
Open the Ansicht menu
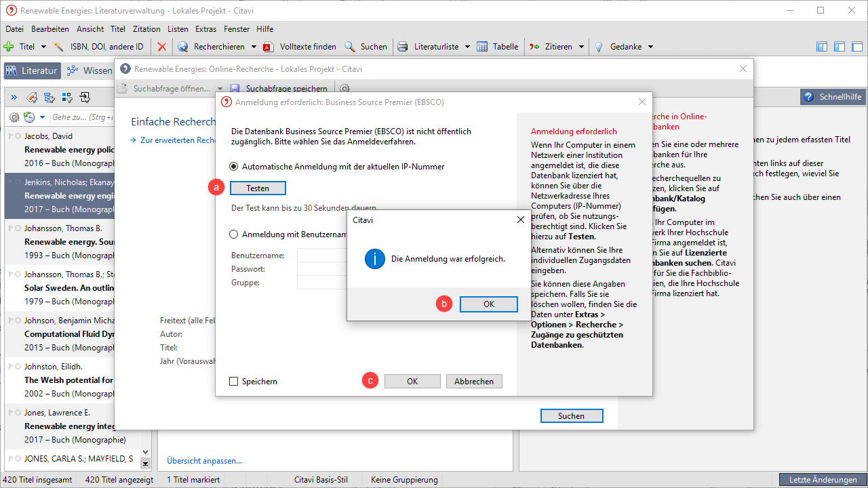pyautogui.click(x=90, y=29)
